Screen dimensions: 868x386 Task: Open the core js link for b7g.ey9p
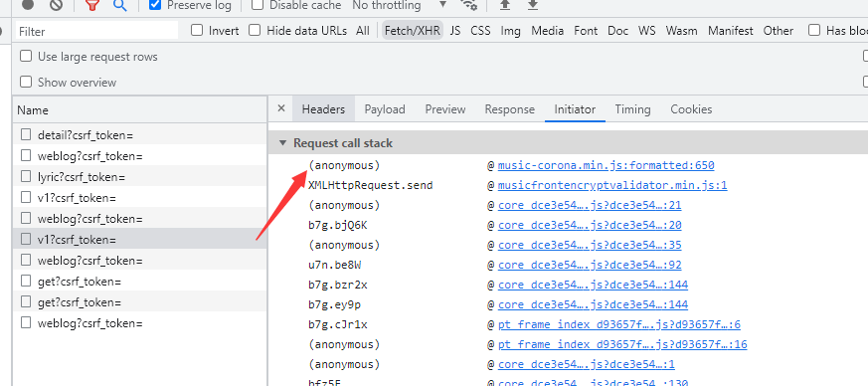[593, 304]
